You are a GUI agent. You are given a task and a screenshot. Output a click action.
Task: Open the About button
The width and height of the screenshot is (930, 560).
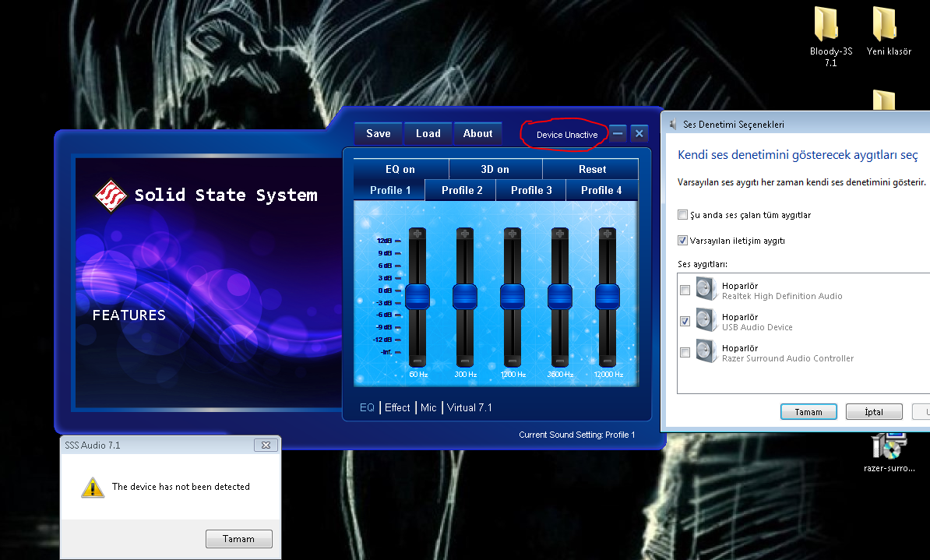478,133
